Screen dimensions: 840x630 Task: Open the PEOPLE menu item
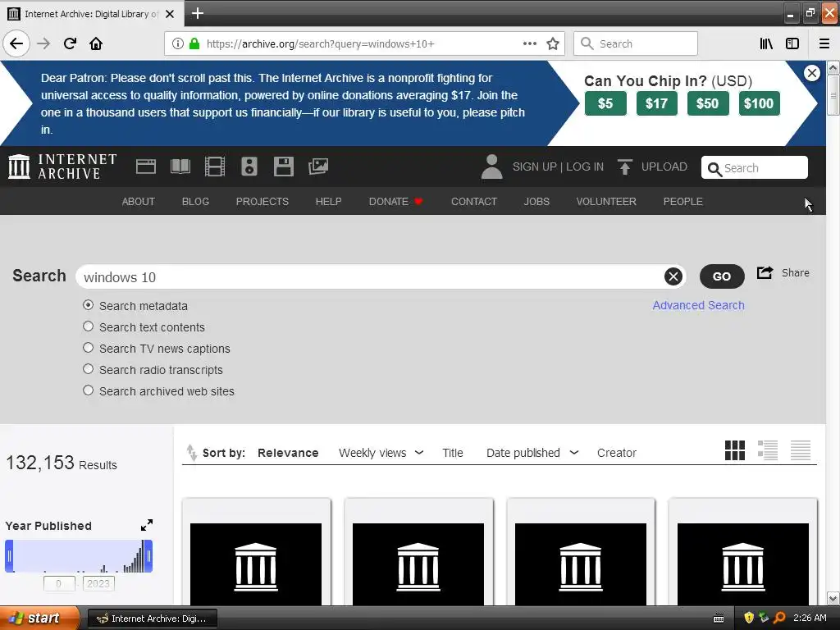(x=682, y=202)
